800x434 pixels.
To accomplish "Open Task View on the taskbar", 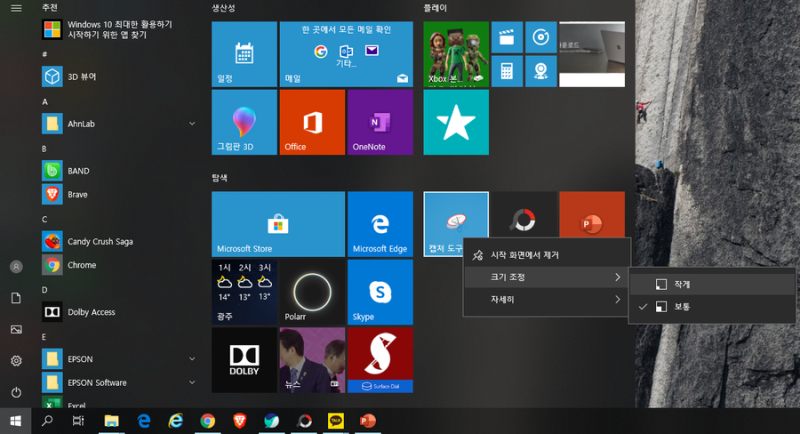I will [78, 421].
